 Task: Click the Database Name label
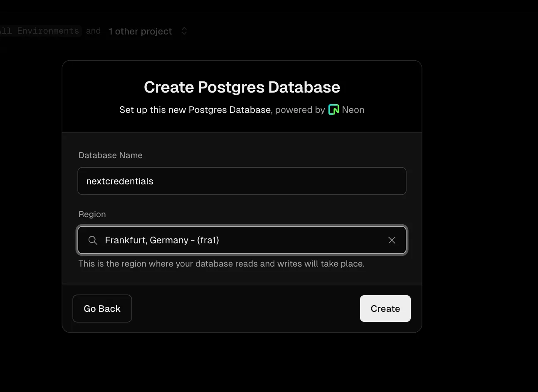click(110, 155)
